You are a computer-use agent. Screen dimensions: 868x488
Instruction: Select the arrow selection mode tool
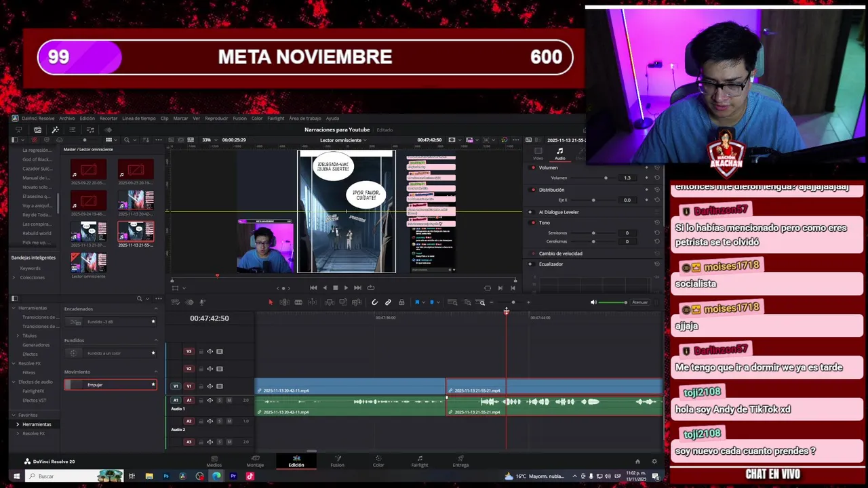click(271, 302)
